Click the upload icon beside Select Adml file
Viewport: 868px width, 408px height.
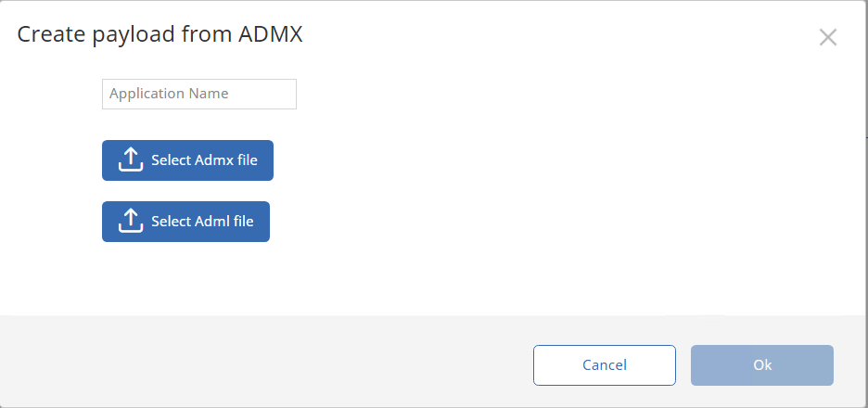[x=131, y=222]
